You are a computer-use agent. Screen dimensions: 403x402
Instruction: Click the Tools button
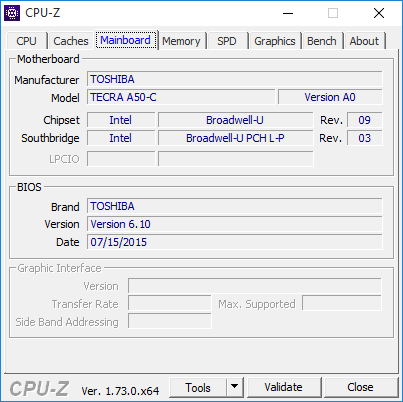198,387
